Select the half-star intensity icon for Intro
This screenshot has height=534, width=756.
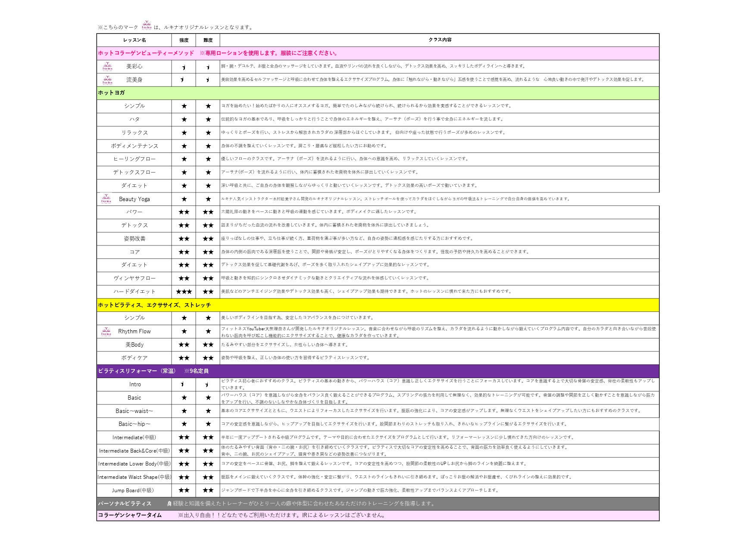pyautogui.click(x=183, y=384)
